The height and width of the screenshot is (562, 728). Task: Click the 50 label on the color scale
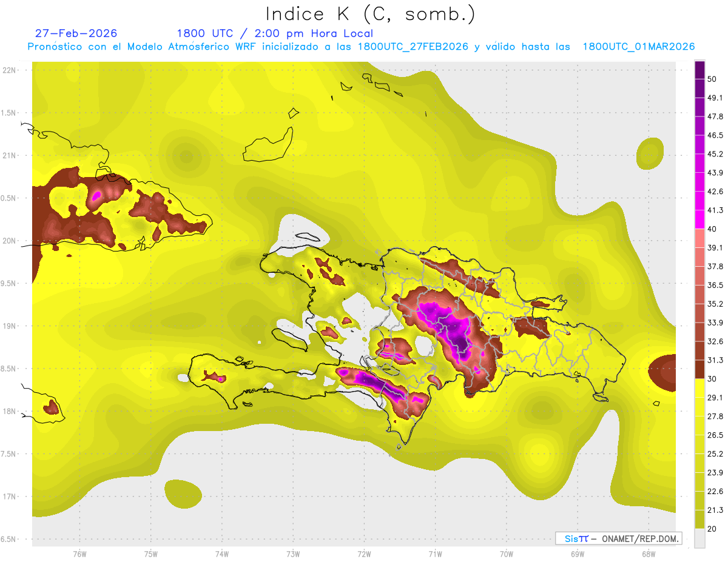(x=712, y=79)
